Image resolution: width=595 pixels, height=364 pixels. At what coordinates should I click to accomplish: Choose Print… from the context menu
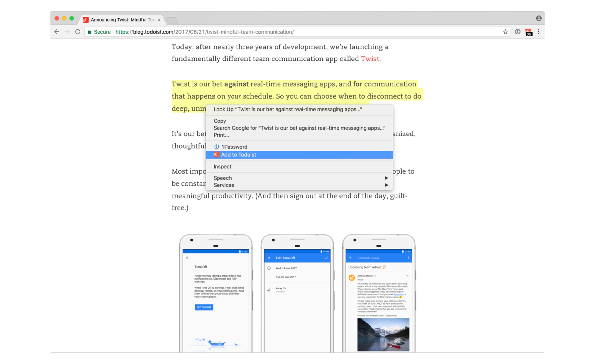coord(299,135)
